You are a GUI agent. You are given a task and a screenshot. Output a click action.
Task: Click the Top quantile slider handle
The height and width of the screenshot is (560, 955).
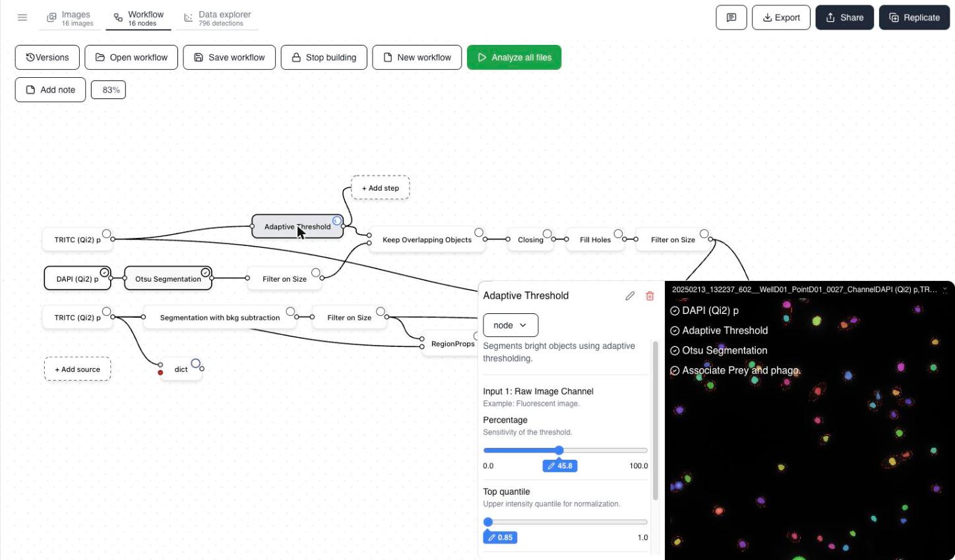488,522
